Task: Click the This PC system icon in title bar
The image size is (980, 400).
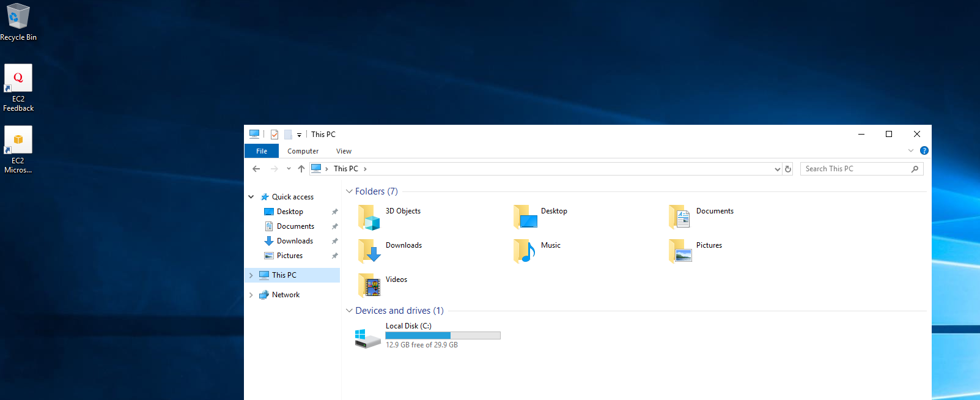Action: click(254, 134)
